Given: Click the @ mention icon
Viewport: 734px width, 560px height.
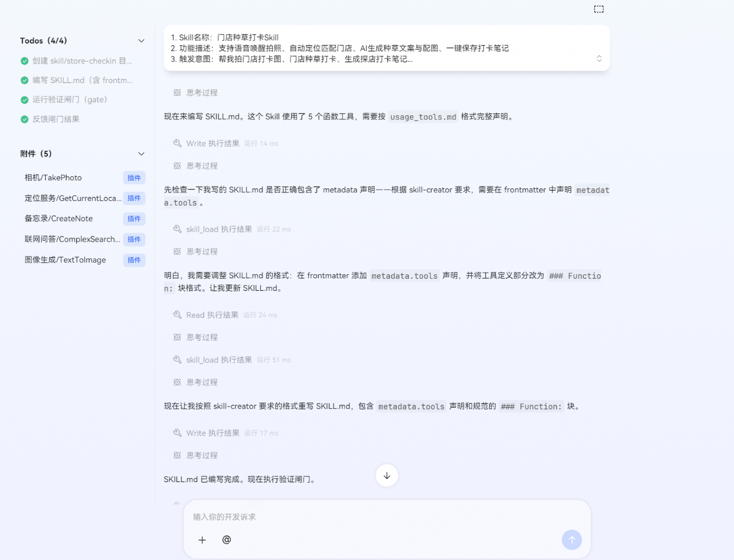Looking at the screenshot, I should click(x=226, y=540).
